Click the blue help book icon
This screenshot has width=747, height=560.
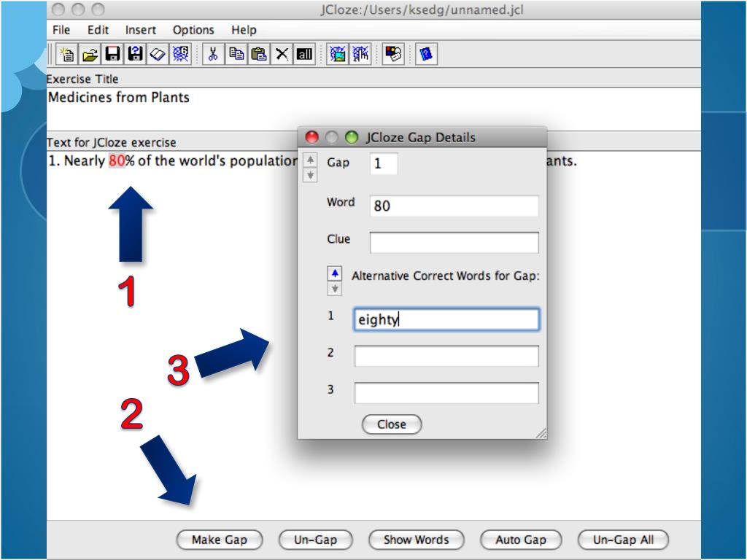[426, 54]
